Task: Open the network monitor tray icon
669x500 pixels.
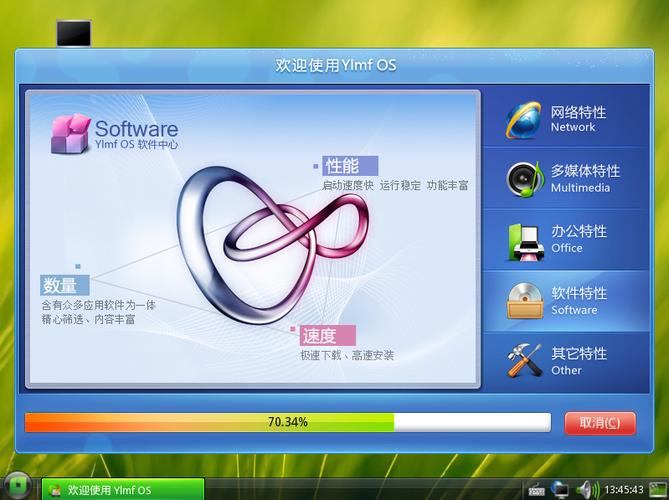Action: (x=559, y=489)
